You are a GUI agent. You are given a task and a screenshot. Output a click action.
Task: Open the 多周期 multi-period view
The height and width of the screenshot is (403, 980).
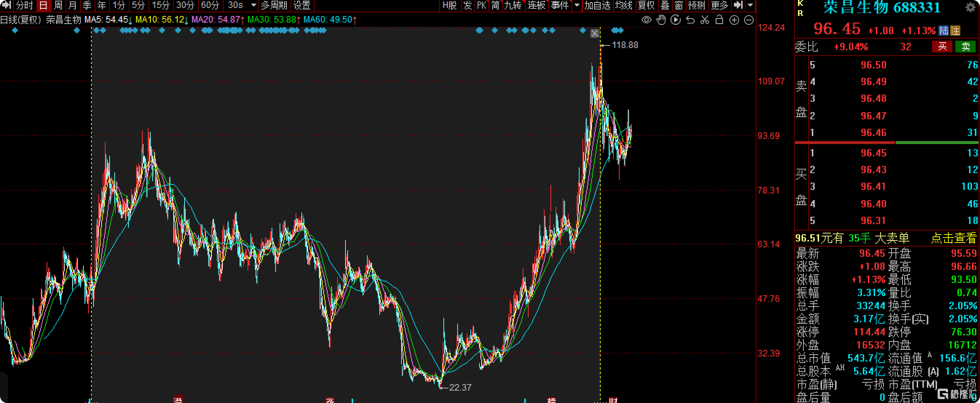(274, 5)
